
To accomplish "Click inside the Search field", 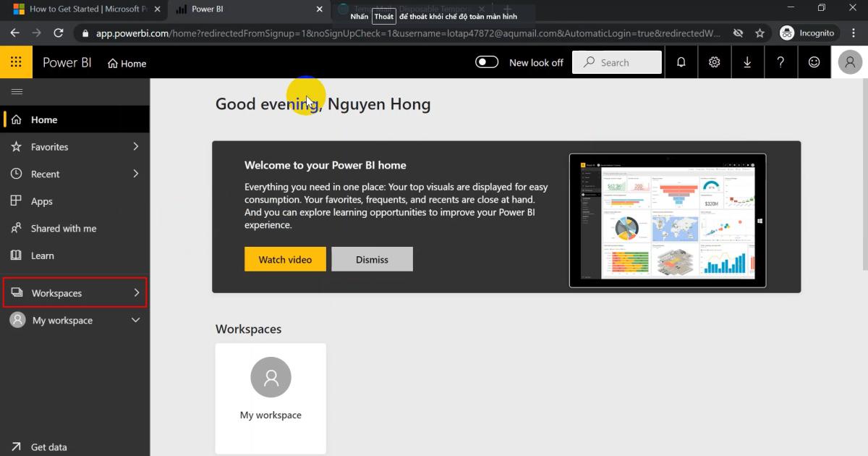I will coord(622,62).
